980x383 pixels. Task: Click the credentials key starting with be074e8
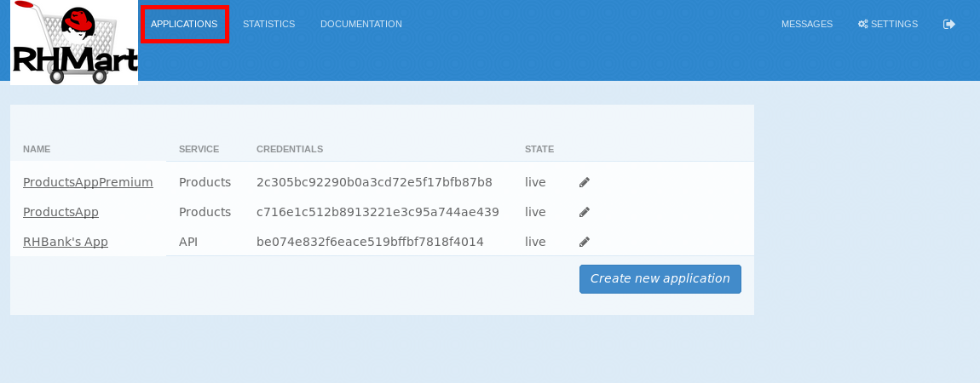(x=370, y=242)
